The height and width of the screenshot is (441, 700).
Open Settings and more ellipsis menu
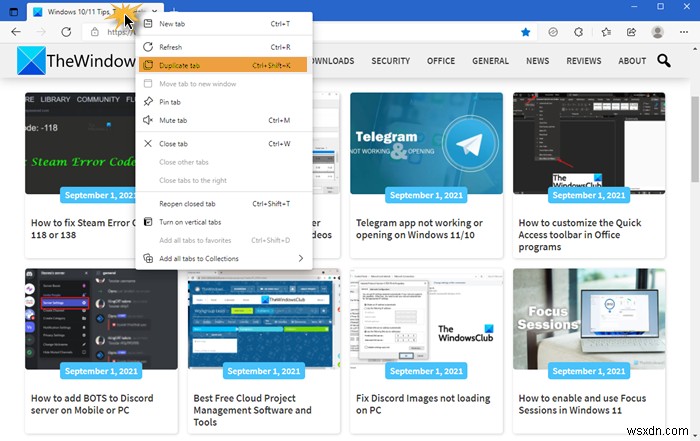point(683,32)
